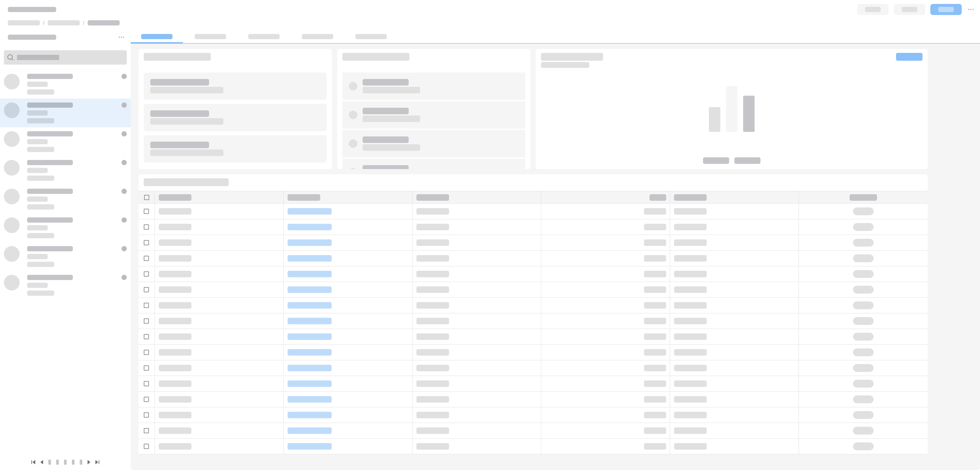Switch to the second tab in tab bar
The image size is (980, 470).
point(210,37)
